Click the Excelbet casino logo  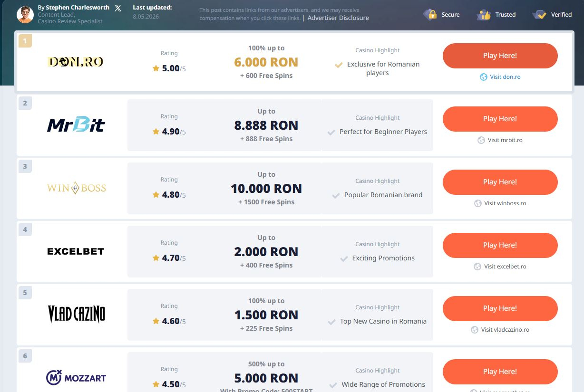pyautogui.click(x=76, y=251)
